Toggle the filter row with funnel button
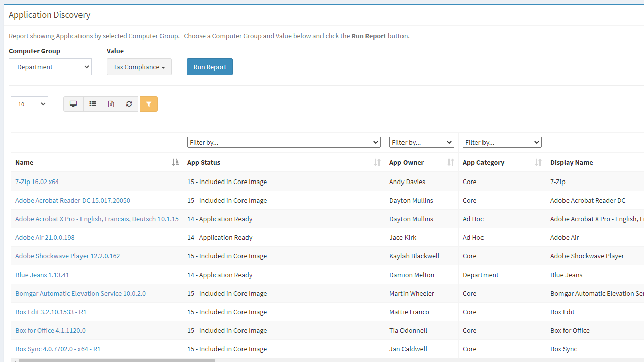This screenshot has height=362, width=644. 148,104
